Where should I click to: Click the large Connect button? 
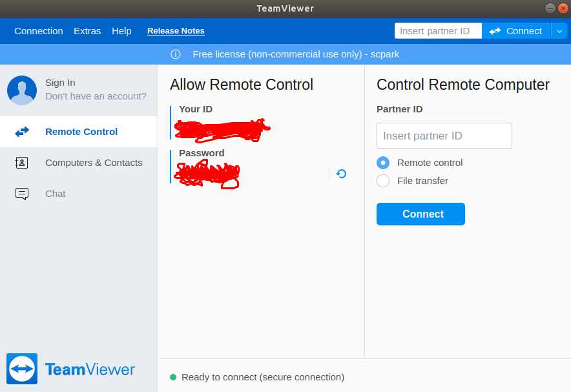click(x=420, y=214)
